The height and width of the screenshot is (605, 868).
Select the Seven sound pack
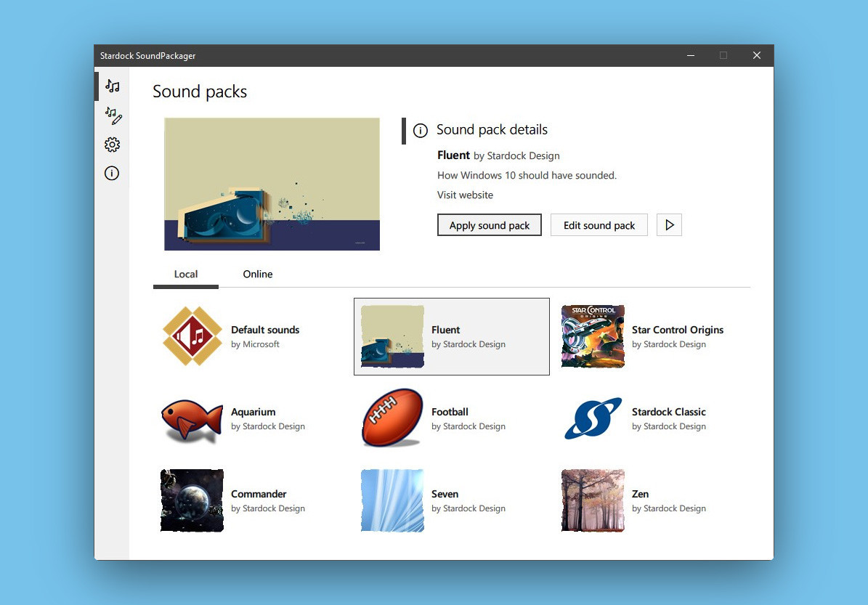click(392, 500)
